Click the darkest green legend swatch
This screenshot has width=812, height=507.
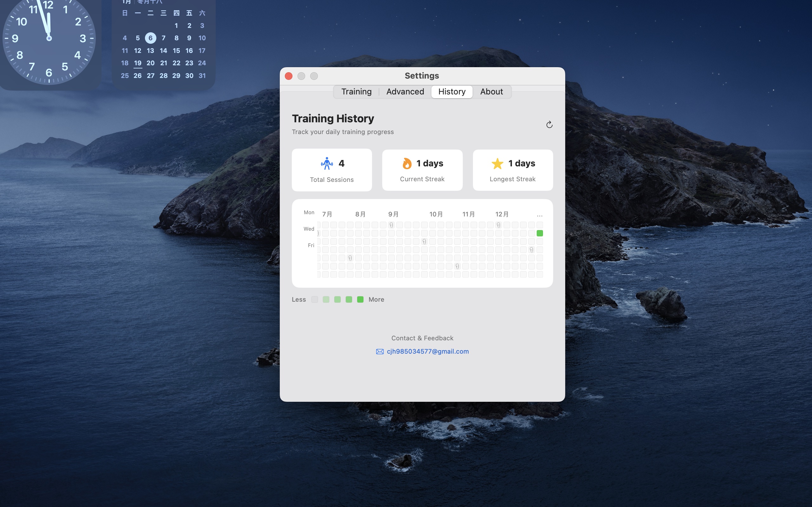(x=360, y=299)
